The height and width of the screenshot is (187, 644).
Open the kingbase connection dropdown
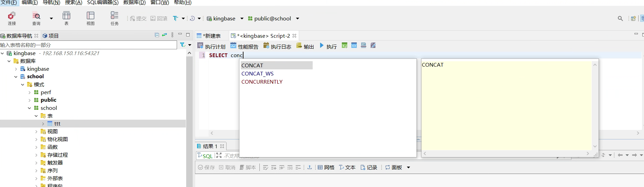pos(242,19)
